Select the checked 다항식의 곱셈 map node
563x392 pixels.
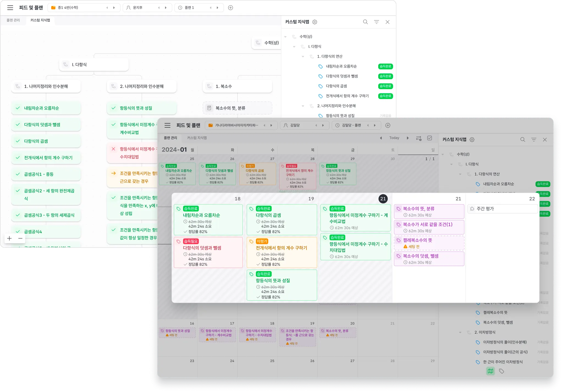46,141
